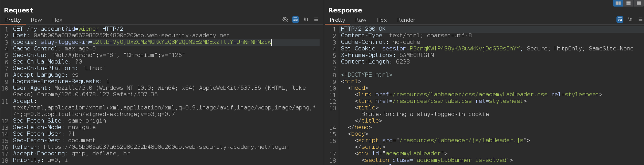Switch Response view to Raw tab
Image resolution: width=644 pixels, height=165 pixels.
pos(361,20)
